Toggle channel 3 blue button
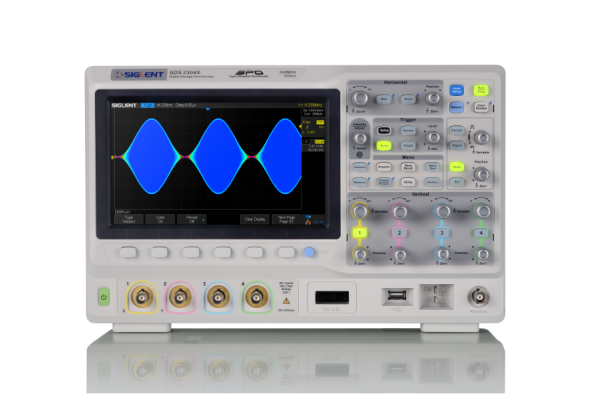Viewport: 600px width, 400px height. (x=442, y=233)
